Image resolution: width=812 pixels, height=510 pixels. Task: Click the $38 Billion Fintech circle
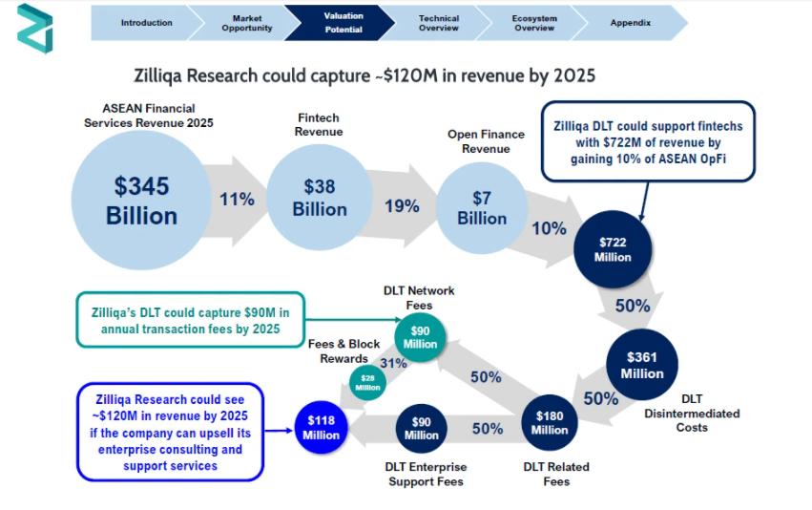tap(320, 198)
